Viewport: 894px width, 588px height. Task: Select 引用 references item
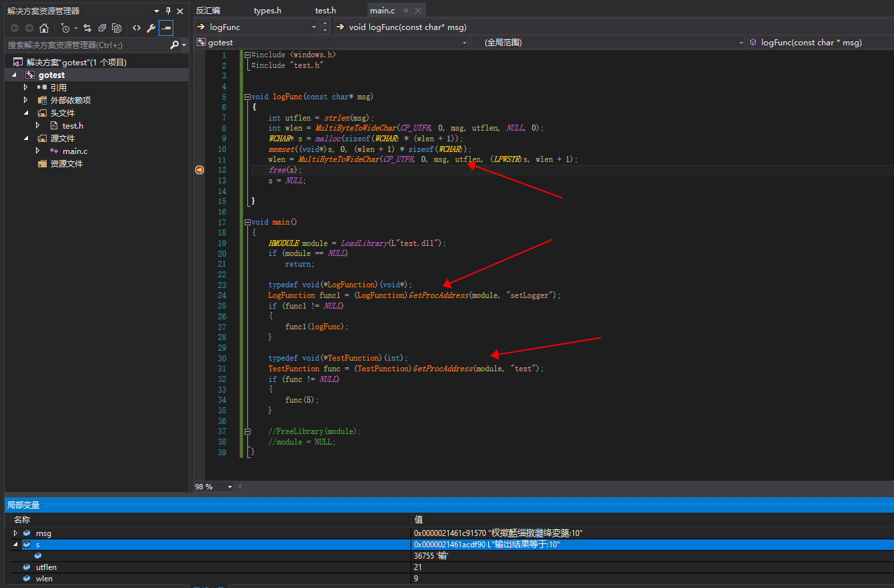[x=58, y=87]
